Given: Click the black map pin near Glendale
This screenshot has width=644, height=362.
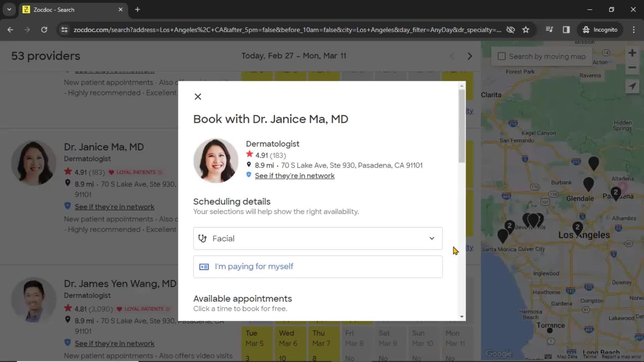Looking at the screenshot, I should tap(588, 184).
